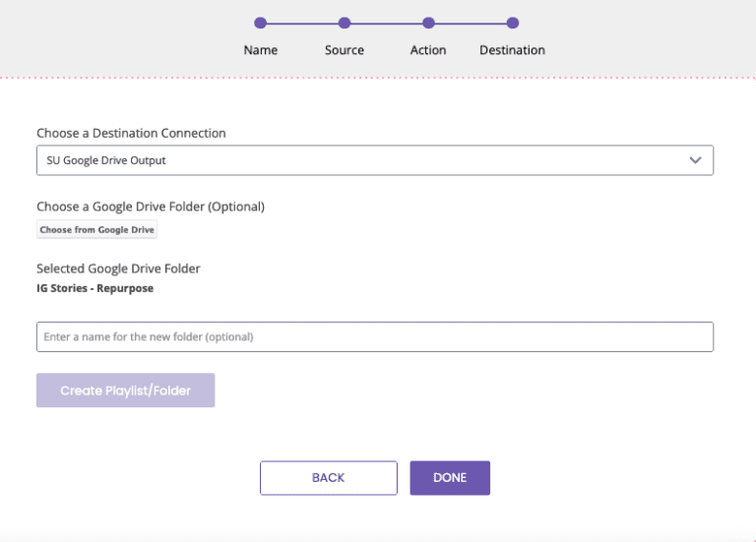Screen dimensions: 756x542
Task: Click the new folder name input field
Action: pyautogui.click(x=374, y=336)
